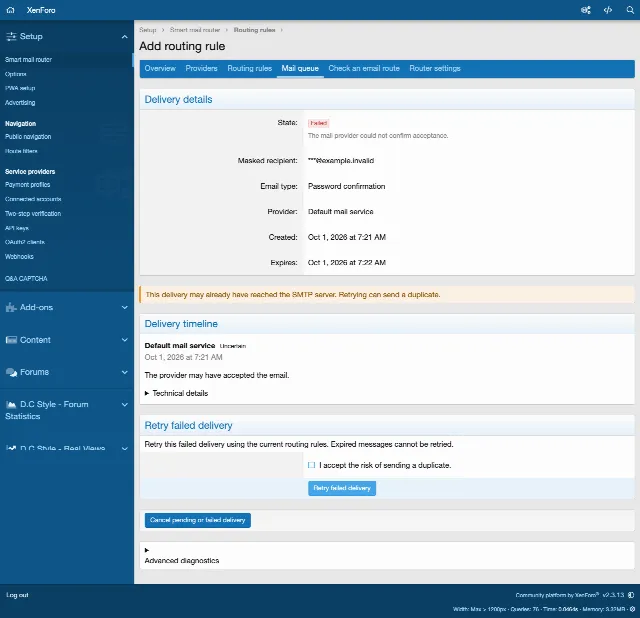Open the code bracket developer icon
The height and width of the screenshot is (618, 640).
coord(608,10)
